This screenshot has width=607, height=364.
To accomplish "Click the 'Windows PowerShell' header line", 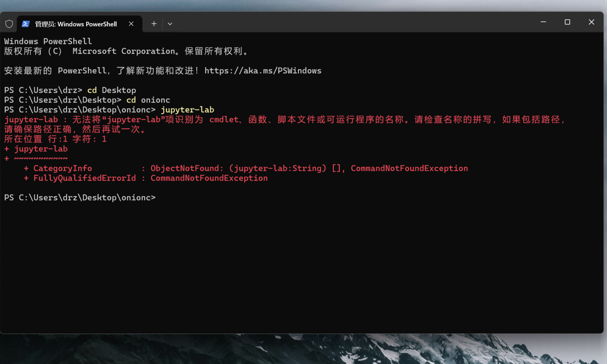I will (x=48, y=41).
